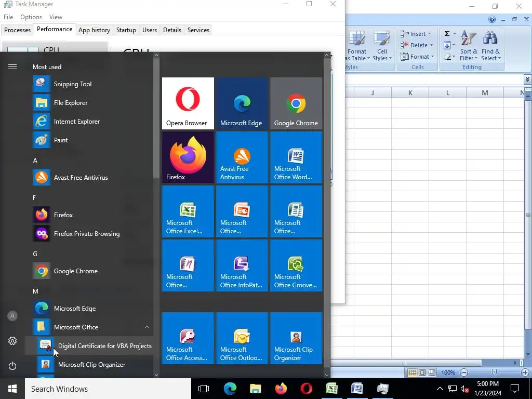This screenshot has width=532, height=399.
Task: Click the Clear eraser button in Excel
Action: click(447, 57)
